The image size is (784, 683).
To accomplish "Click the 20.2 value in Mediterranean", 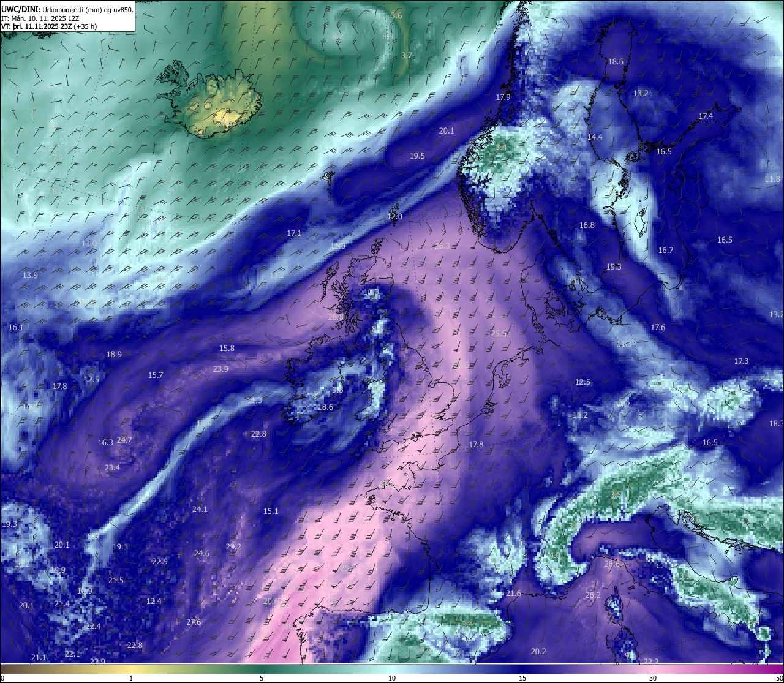I will point(538,651).
